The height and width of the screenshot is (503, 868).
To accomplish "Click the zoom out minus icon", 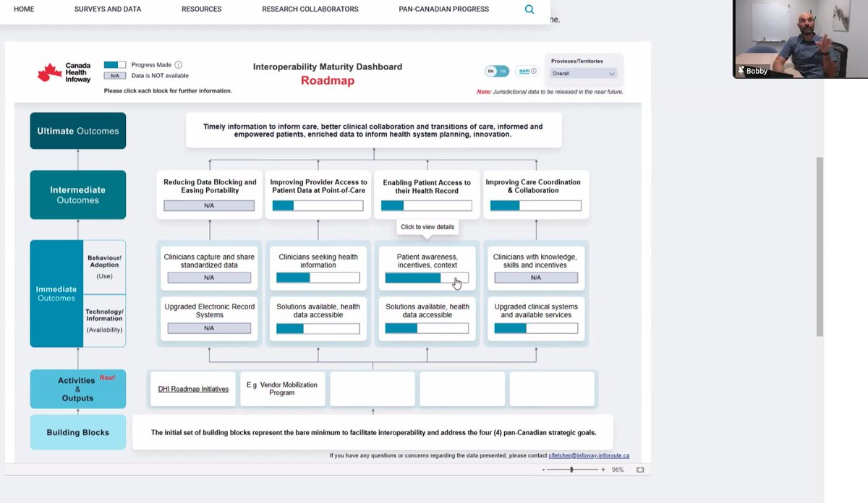I will pyautogui.click(x=543, y=470).
